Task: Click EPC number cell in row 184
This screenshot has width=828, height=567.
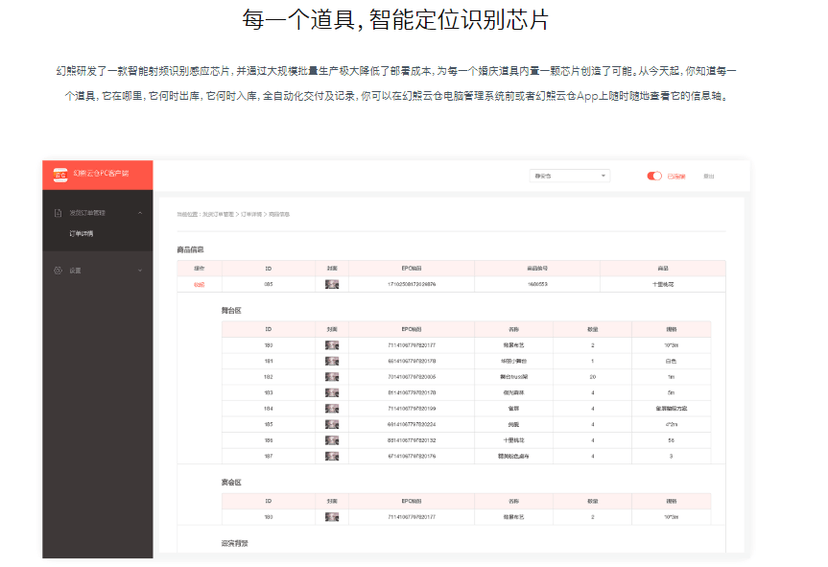Action: click(x=412, y=409)
